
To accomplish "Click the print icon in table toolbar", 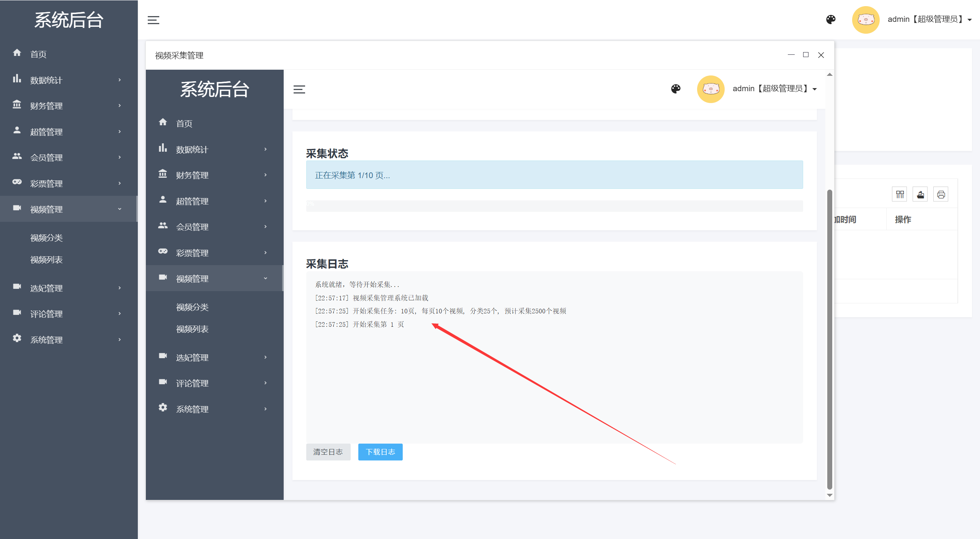I will (941, 195).
